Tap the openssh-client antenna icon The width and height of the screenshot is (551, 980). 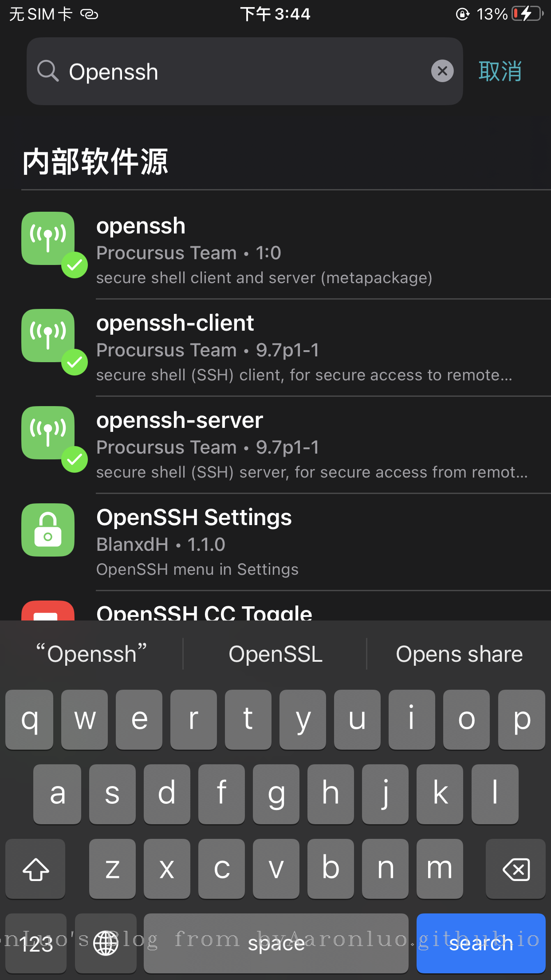(48, 336)
